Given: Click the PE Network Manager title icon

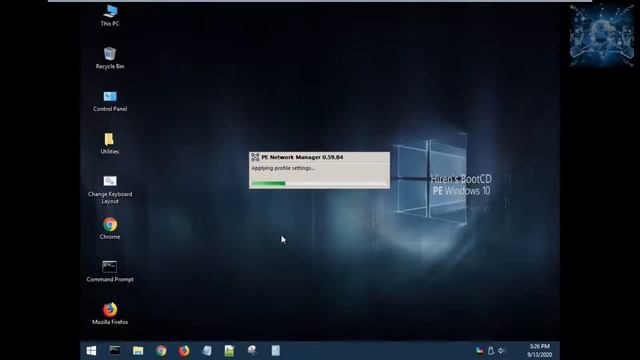Looking at the screenshot, I should [x=255, y=157].
